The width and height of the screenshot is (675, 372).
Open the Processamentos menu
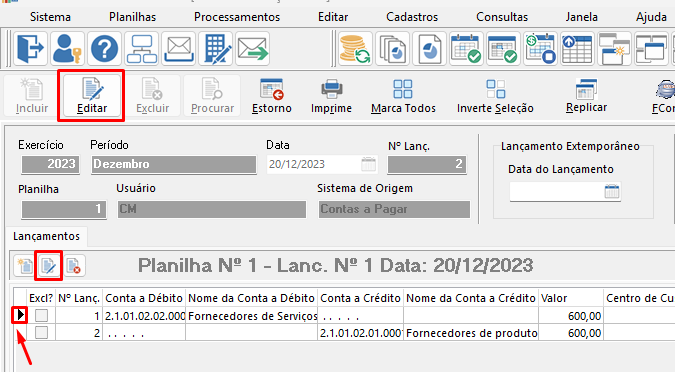coord(237,17)
